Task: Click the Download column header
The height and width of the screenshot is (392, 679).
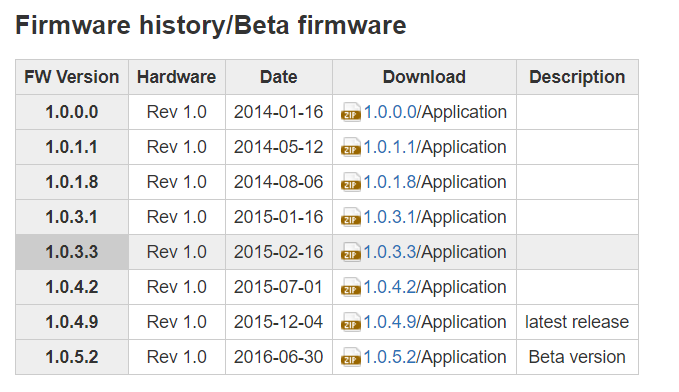Action: click(x=424, y=77)
